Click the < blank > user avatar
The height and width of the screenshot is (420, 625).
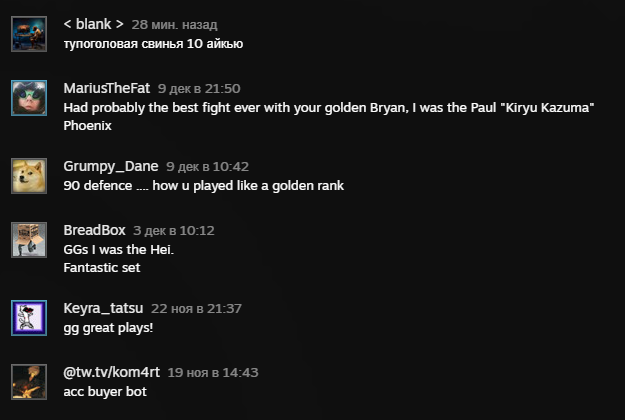(x=29, y=34)
